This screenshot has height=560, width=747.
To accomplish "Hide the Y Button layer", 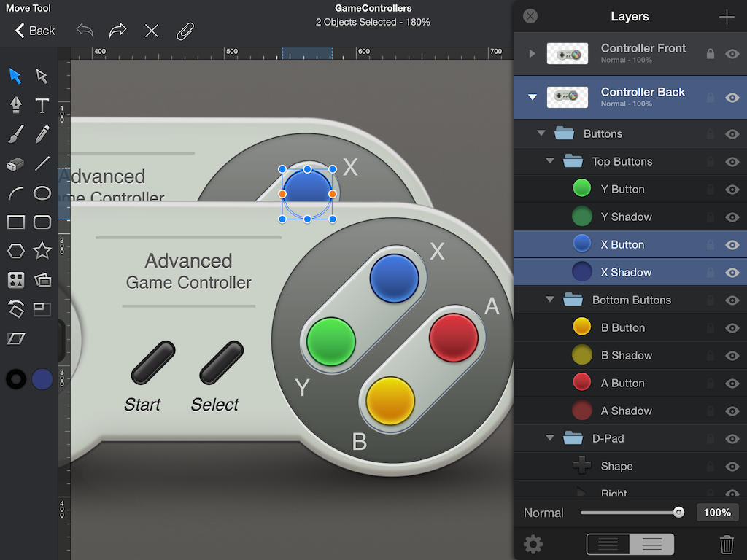I will tap(732, 188).
